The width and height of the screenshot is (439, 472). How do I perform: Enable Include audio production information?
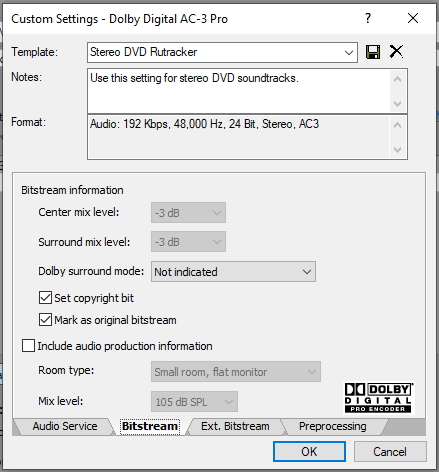tap(28, 346)
